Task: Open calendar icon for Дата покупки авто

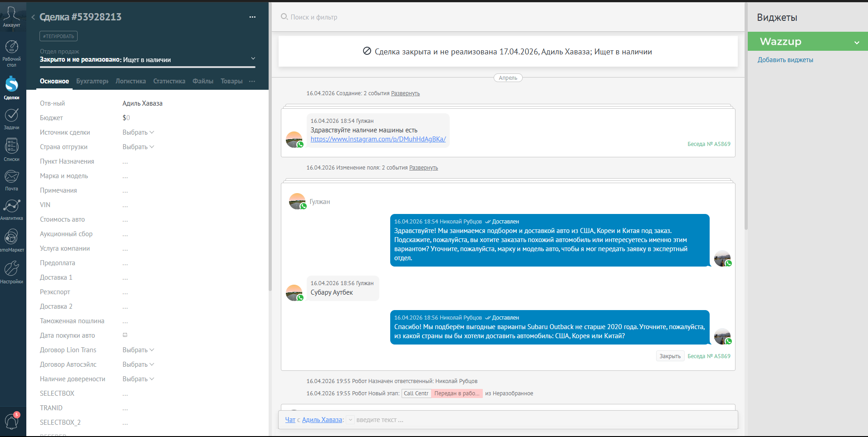Action: [x=125, y=335]
